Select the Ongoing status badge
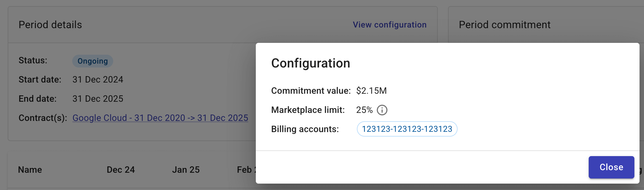The image size is (644, 190). 92,61
